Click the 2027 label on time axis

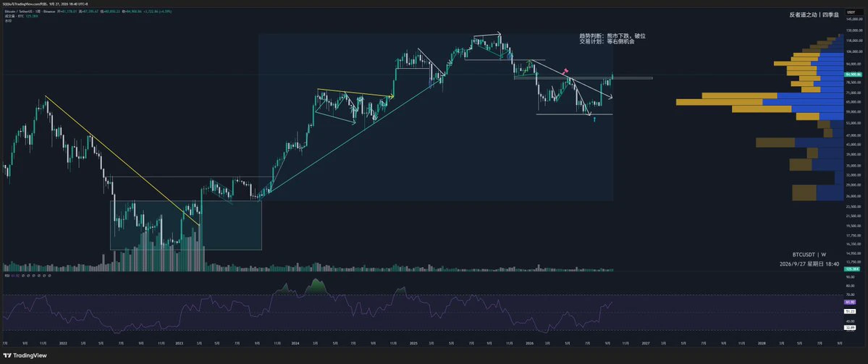[646, 344]
